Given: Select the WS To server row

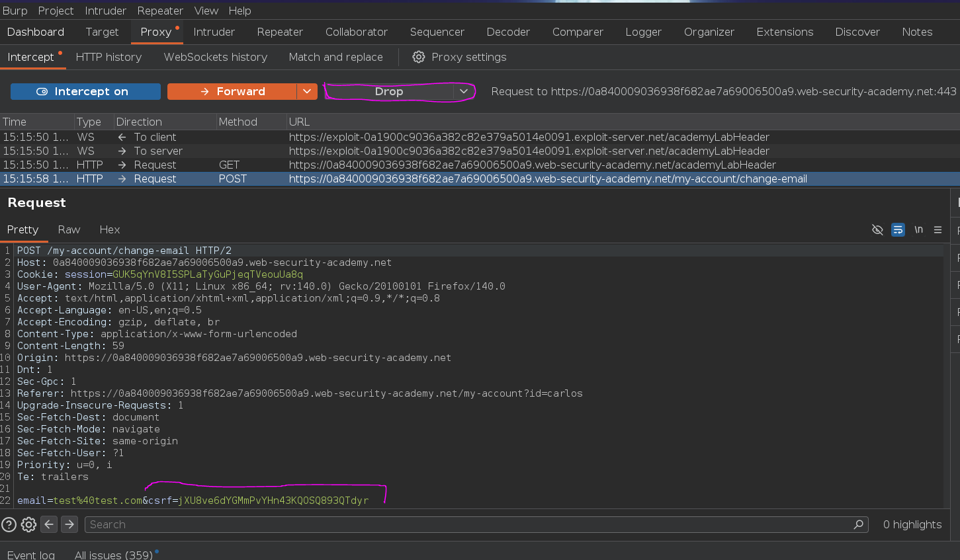Looking at the screenshot, I should click(x=480, y=151).
